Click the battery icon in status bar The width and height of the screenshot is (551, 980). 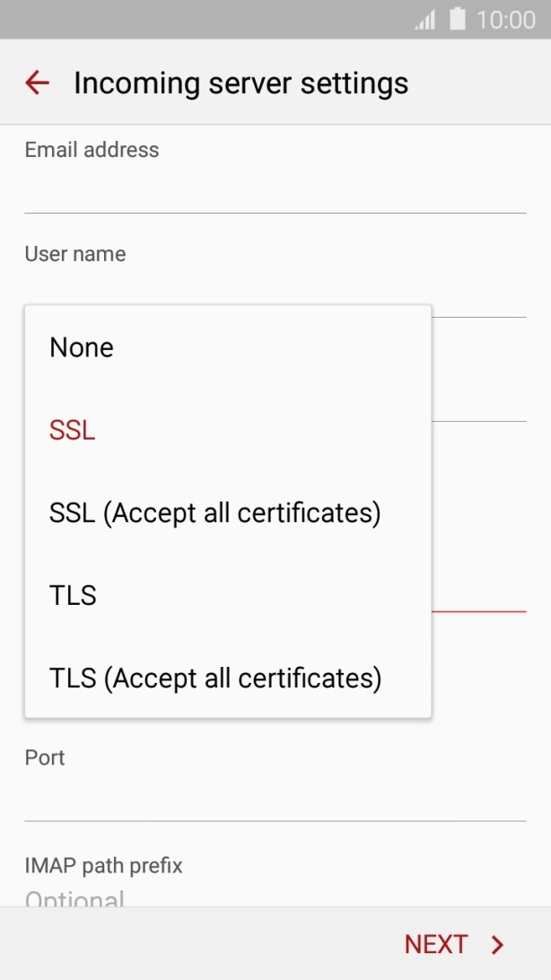[x=455, y=19]
